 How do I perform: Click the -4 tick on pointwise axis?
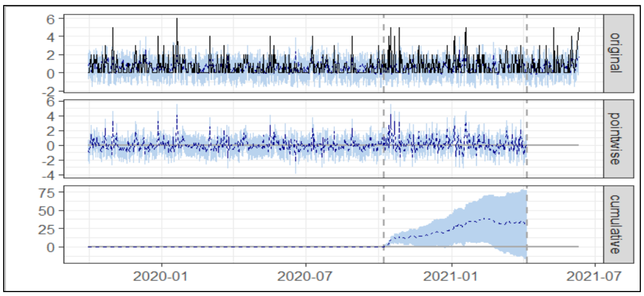(x=48, y=175)
